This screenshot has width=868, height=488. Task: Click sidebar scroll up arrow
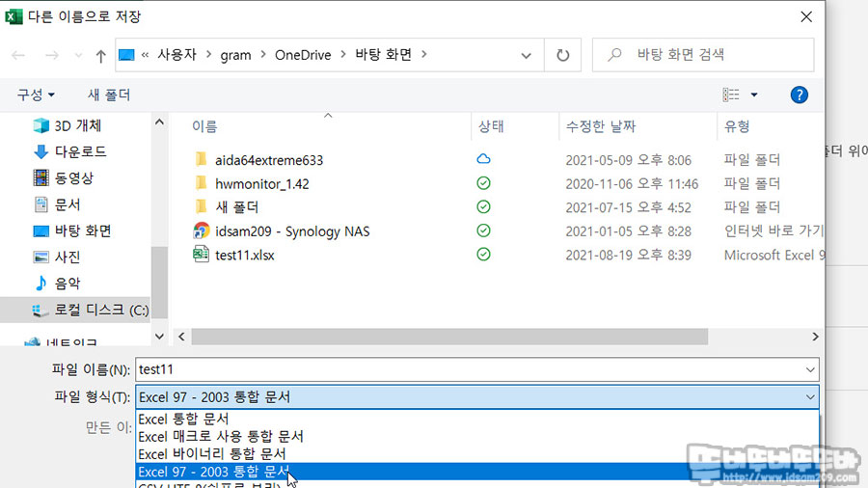coord(159,122)
